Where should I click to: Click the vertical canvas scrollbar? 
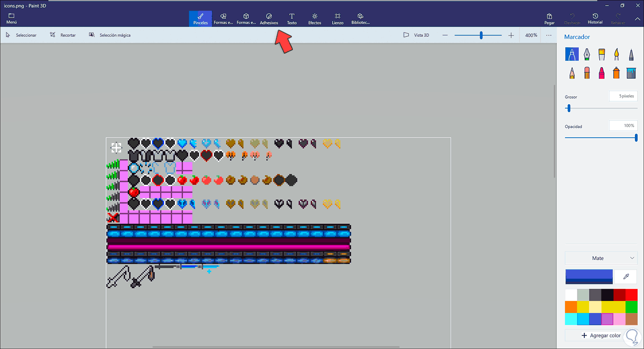[x=554, y=132]
